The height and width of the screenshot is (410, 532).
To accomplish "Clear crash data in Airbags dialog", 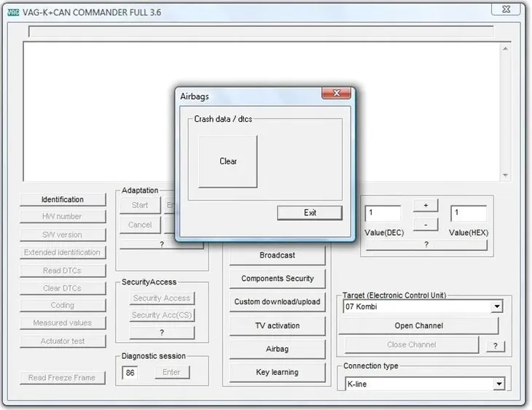I will click(x=228, y=161).
